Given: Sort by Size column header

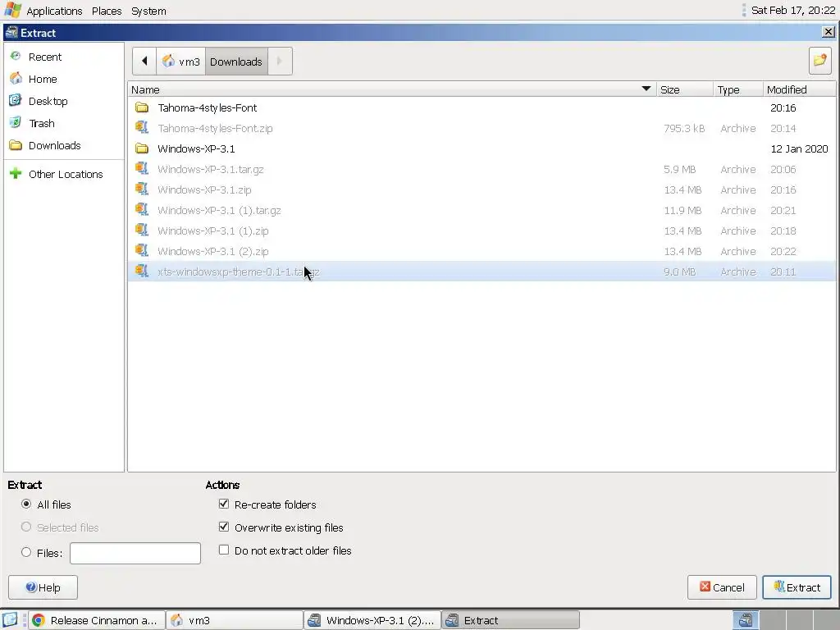Looking at the screenshot, I should (x=685, y=89).
